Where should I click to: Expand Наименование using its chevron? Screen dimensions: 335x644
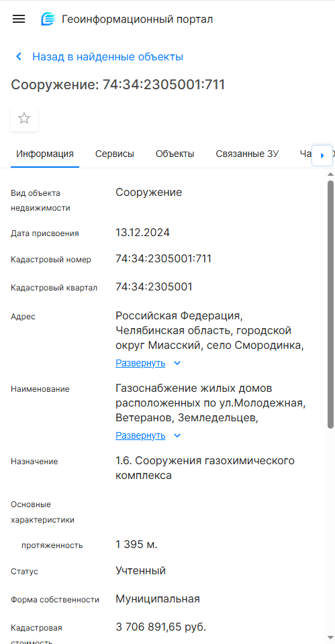click(x=177, y=436)
